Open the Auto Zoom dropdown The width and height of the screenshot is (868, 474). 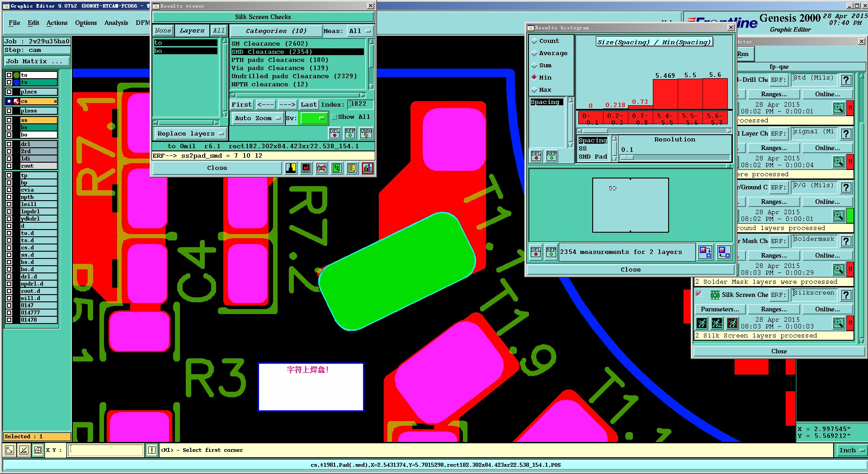258,118
